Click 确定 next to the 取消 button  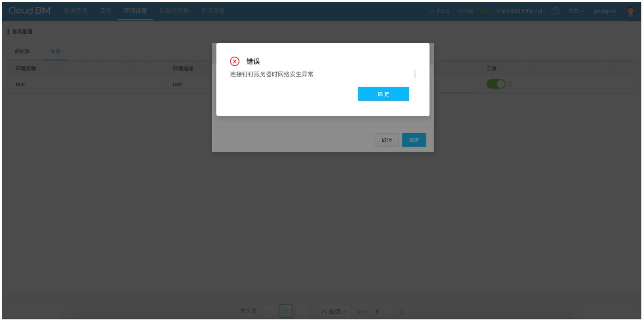(414, 140)
